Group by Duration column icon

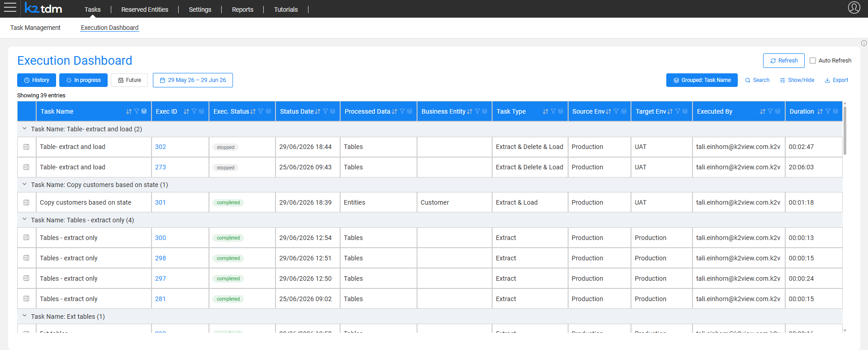click(835, 111)
